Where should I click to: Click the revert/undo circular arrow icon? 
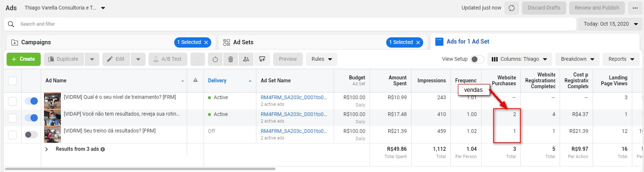215,59
